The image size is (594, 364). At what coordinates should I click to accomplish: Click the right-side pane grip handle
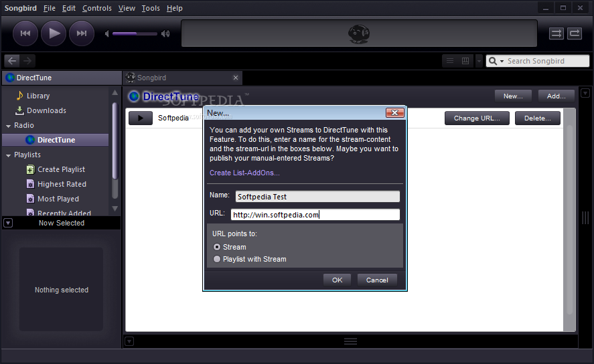585,217
